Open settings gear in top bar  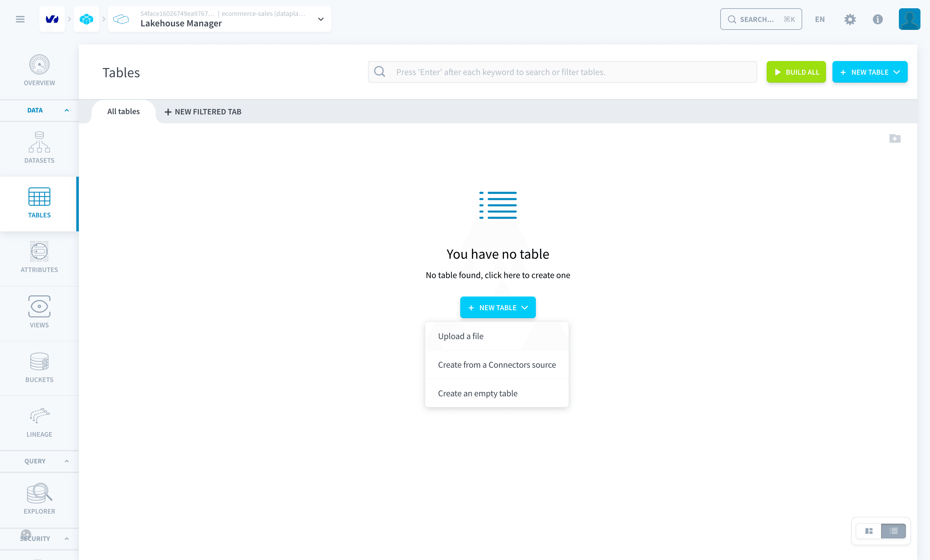(x=850, y=19)
